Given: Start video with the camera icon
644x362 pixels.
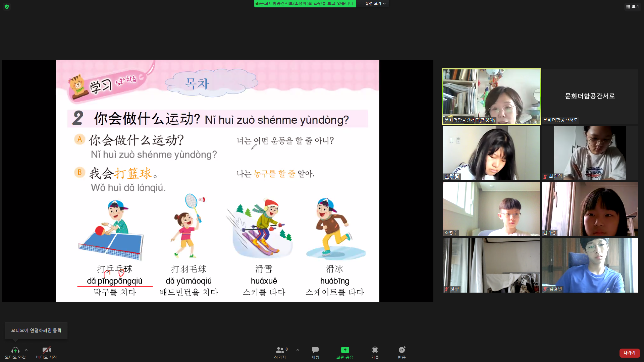Looking at the screenshot, I should pos(46,350).
